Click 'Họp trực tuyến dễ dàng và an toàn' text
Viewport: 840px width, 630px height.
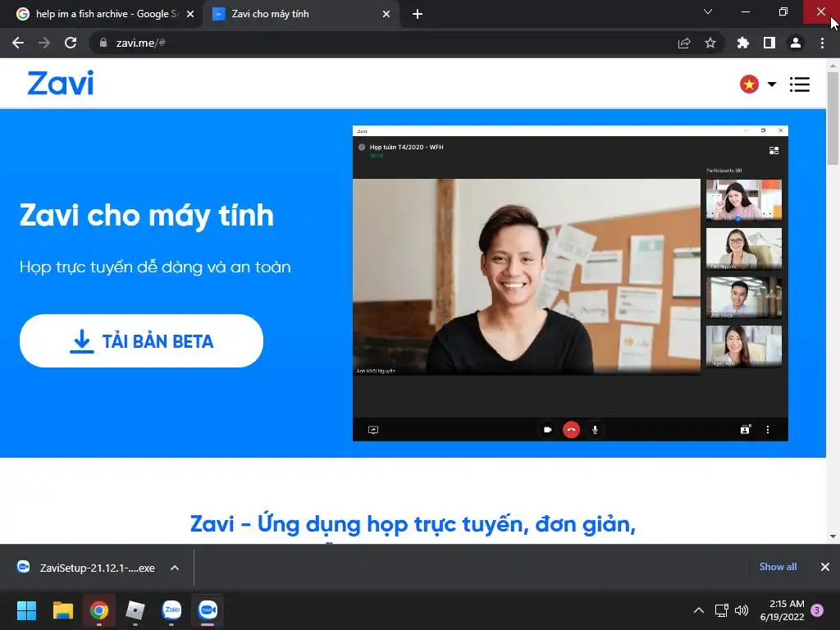click(155, 267)
